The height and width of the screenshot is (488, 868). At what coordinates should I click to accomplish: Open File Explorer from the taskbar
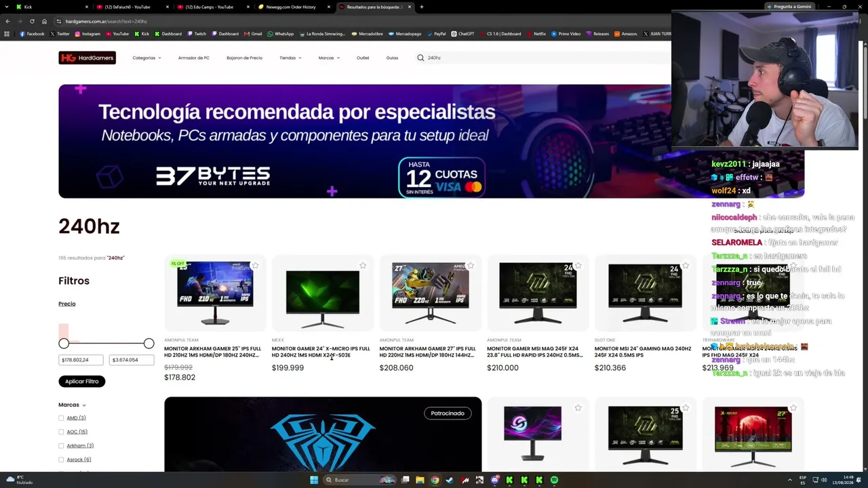pyautogui.click(x=420, y=480)
